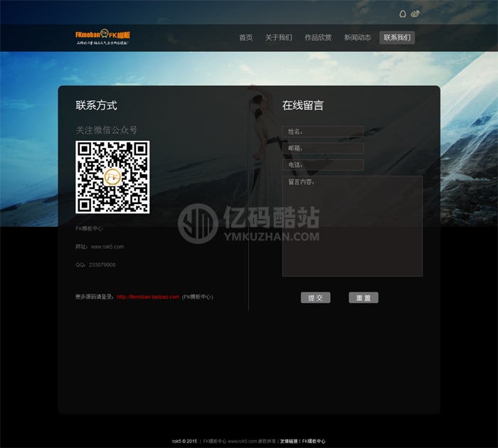The height and width of the screenshot is (448, 498).
Task: Go to 首页 in navigation
Action: (245, 38)
